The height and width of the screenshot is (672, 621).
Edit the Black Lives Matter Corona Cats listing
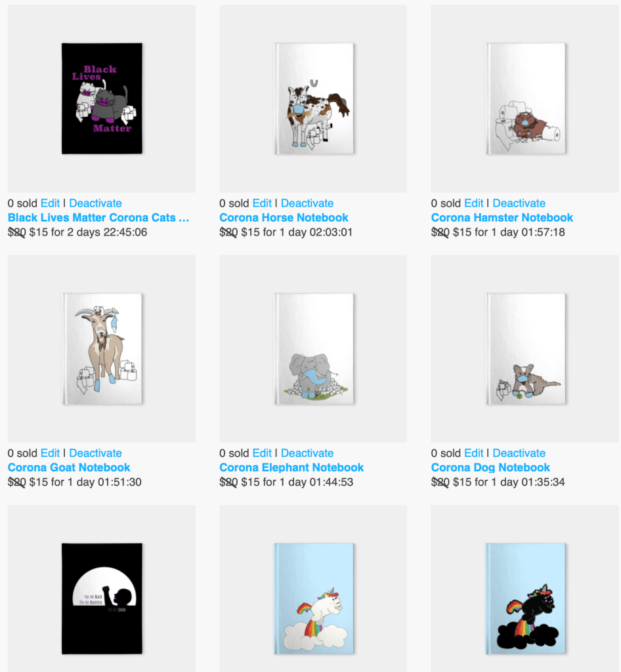(50, 203)
